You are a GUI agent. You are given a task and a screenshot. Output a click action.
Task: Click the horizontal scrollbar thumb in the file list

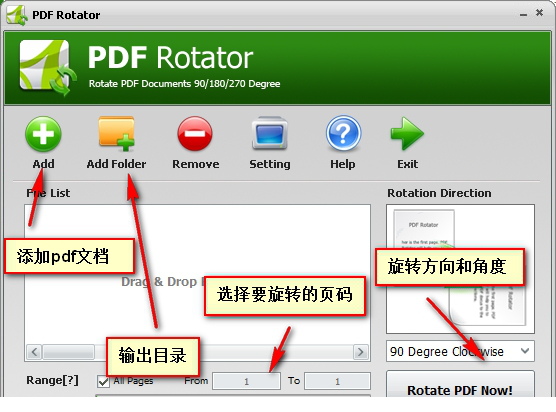click(68, 352)
